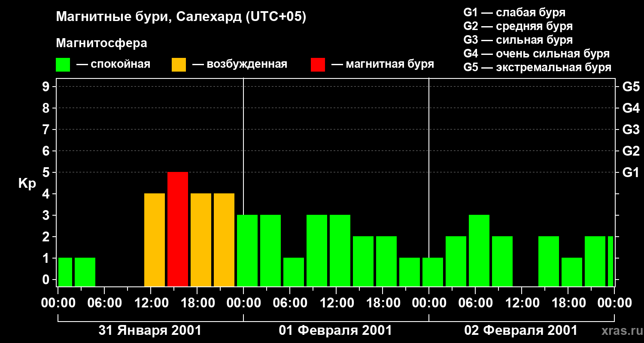Image resolution: width=644 pixels, height=343 pixels.
Task: Click 'G1 — слабая буря' legend line
Action: 514,12
